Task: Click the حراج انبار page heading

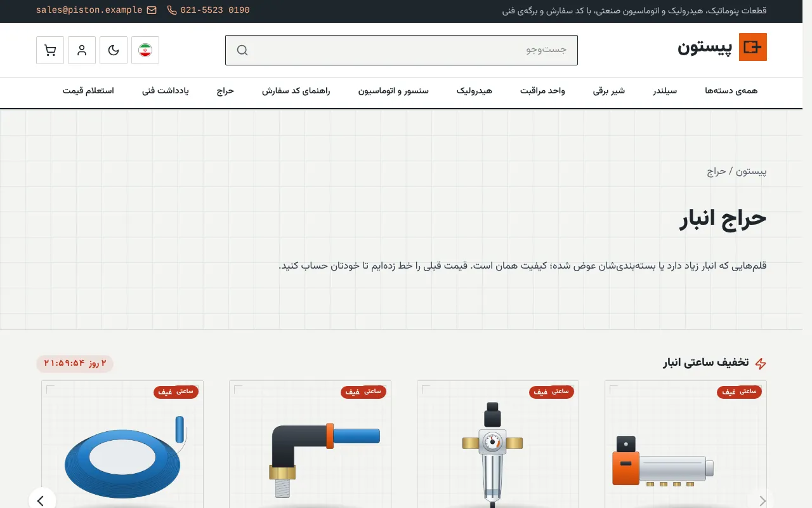Action: click(723, 218)
